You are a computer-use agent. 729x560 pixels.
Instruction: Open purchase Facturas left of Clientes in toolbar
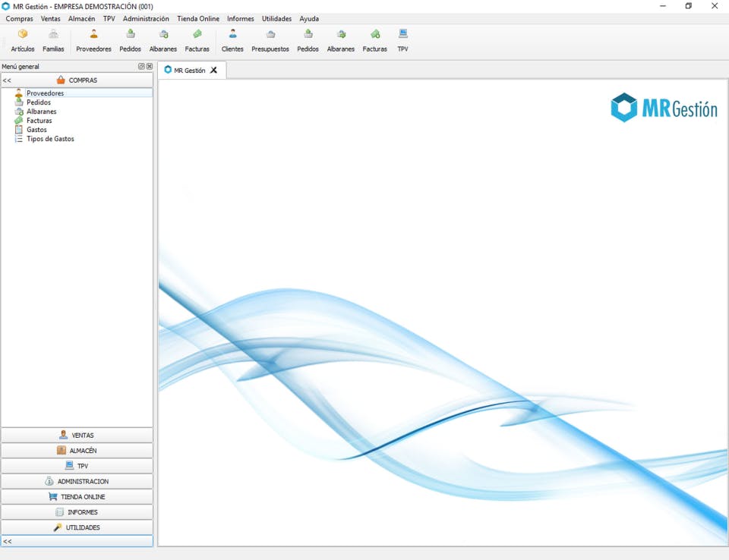pyautogui.click(x=197, y=40)
